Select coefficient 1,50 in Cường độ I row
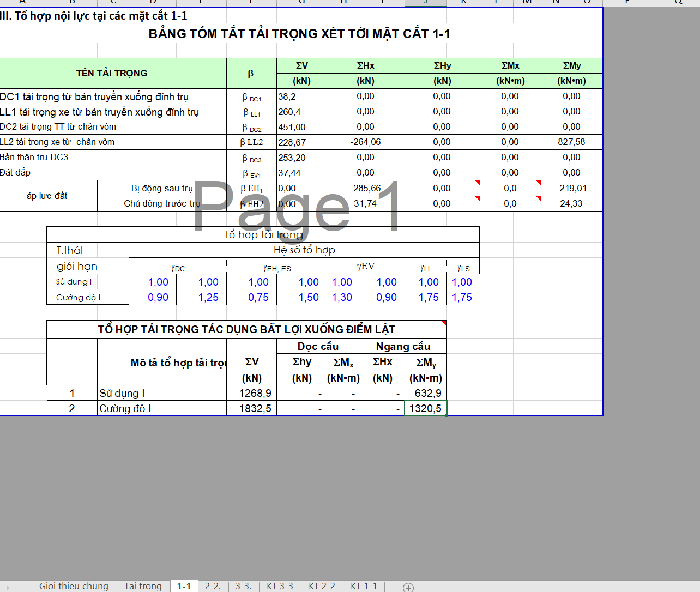Image resolution: width=700 pixels, height=592 pixels. pos(301,297)
